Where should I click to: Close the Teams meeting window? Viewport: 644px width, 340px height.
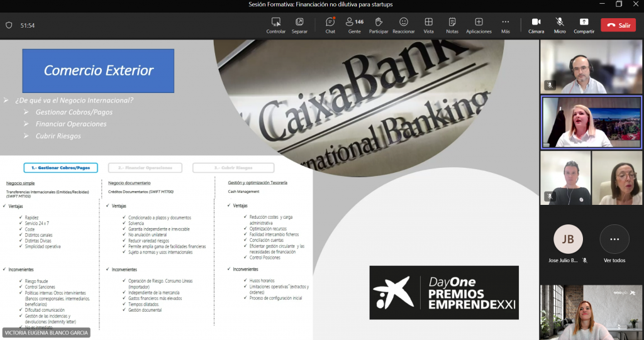pyautogui.click(x=635, y=4)
